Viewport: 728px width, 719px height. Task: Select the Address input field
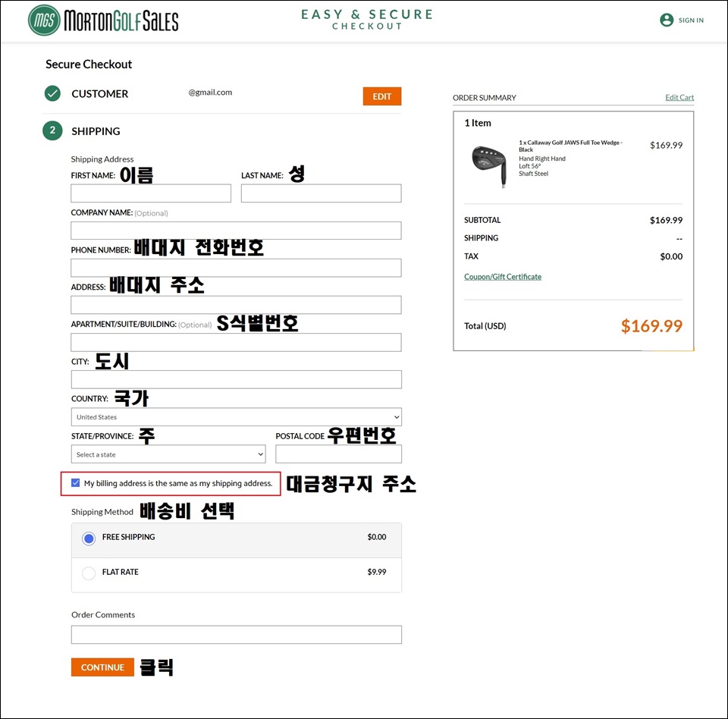click(237, 305)
